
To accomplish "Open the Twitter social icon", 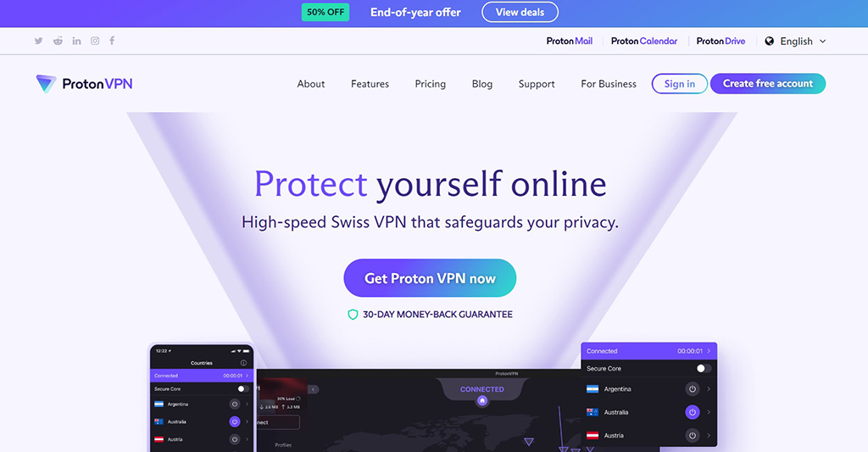I will 38,41.
